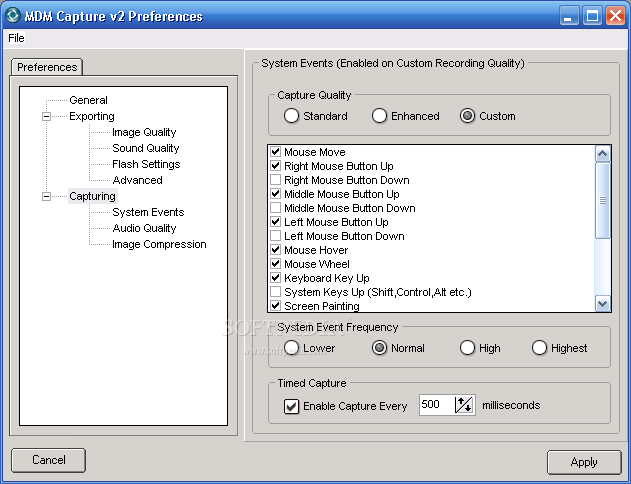
Task: Select the Capturing tree node
Action: (x=93, y=196)
